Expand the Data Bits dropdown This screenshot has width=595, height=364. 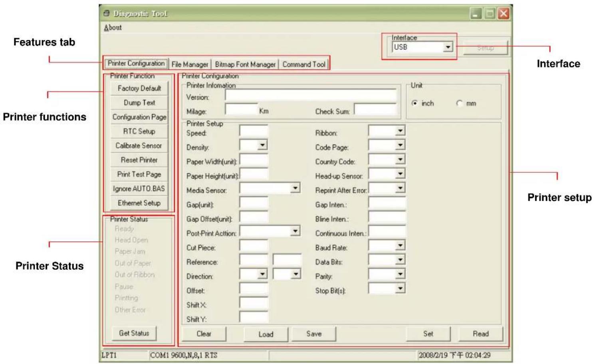point(400,260)
